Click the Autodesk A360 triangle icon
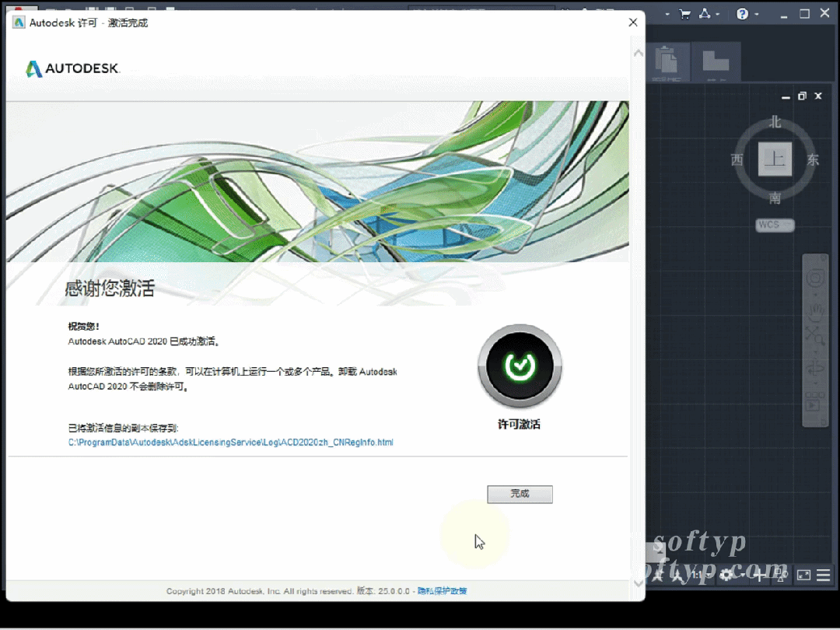 (705, 15)
